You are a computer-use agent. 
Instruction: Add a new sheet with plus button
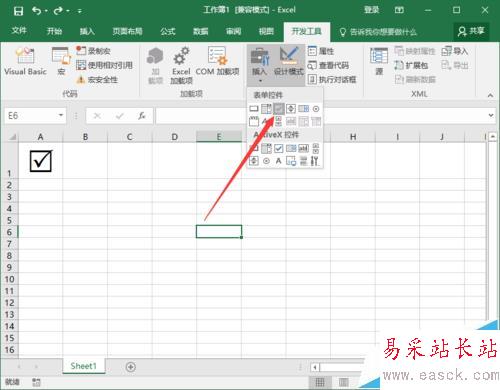131,367
